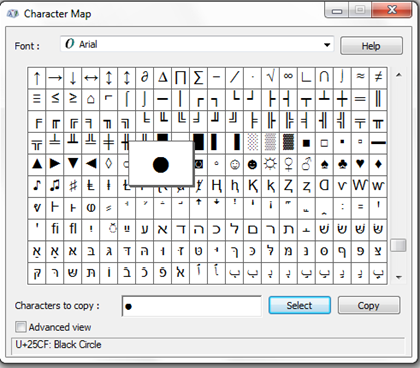Select the black club suit

tap(342, 164)
